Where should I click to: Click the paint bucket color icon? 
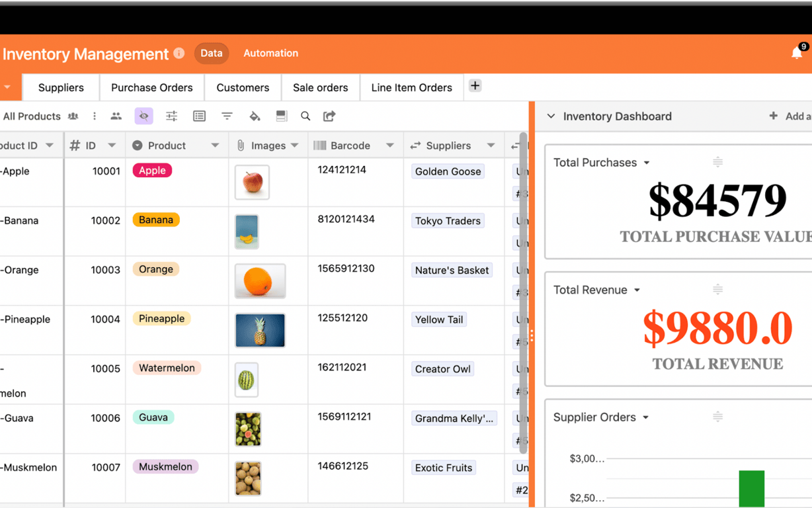[255, 116]
